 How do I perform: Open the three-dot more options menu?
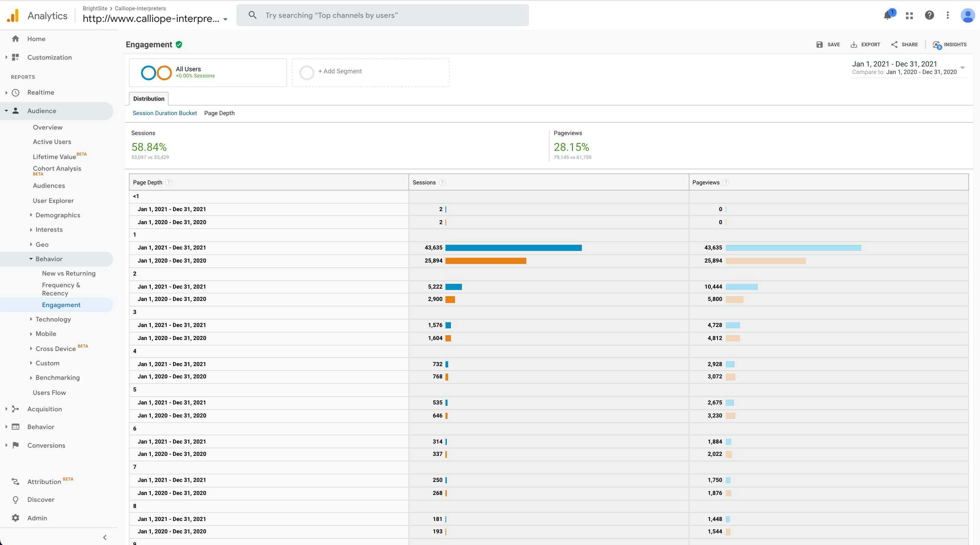tap(948, 15)
